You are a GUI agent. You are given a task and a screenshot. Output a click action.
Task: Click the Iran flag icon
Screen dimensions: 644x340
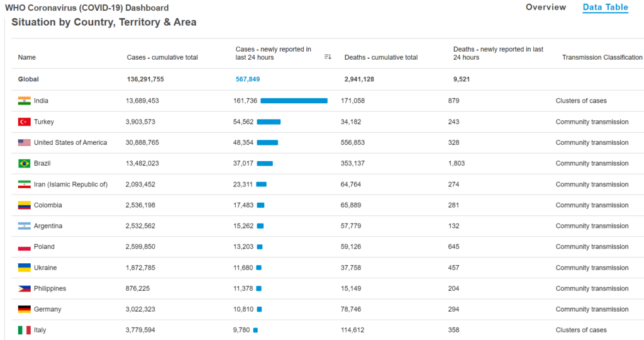click(x=25, y=184)
